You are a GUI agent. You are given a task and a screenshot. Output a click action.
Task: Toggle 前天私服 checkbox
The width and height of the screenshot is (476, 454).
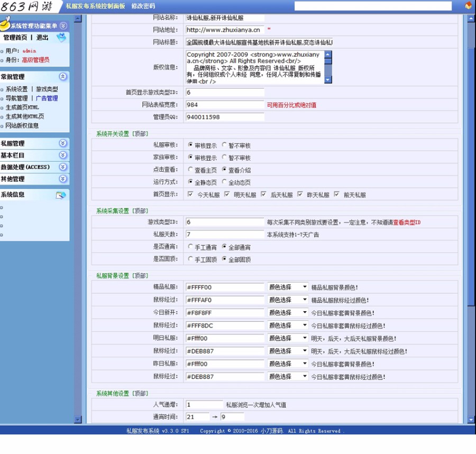coord(336,194)
